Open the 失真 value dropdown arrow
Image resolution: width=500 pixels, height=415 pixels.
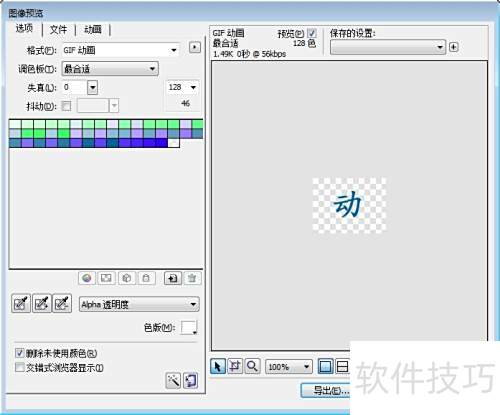pos(92,88)
